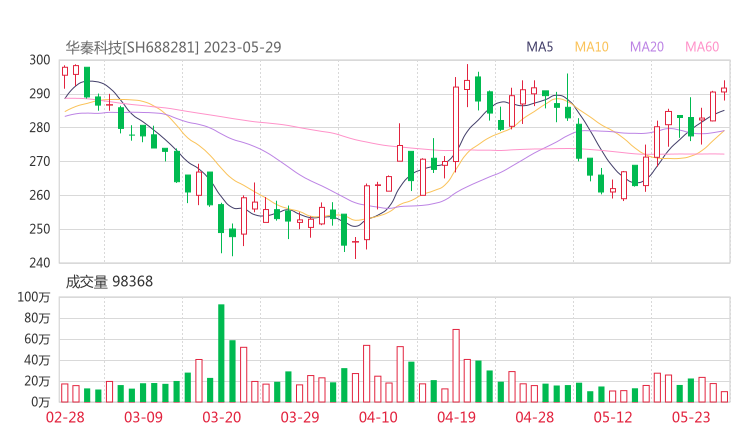Click the MA20 legend label
The height and width of the screenshot is (440, 740).
[x=647, y=47]
